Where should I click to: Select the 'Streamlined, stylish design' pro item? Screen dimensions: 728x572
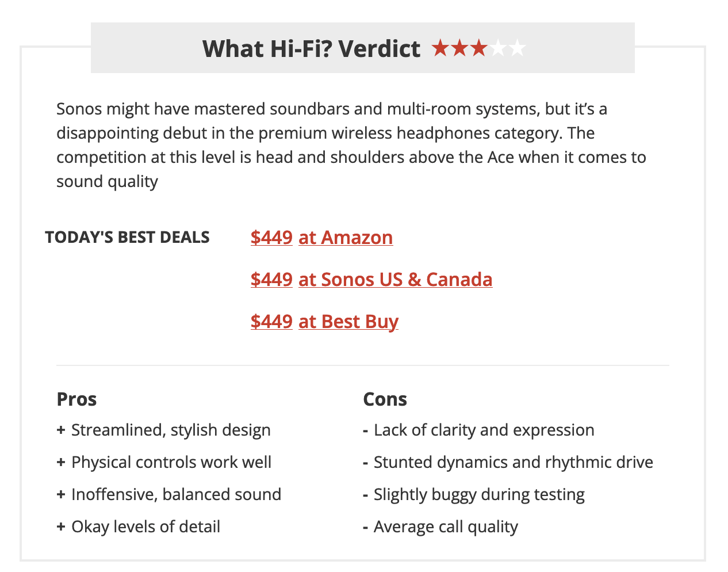164,430
